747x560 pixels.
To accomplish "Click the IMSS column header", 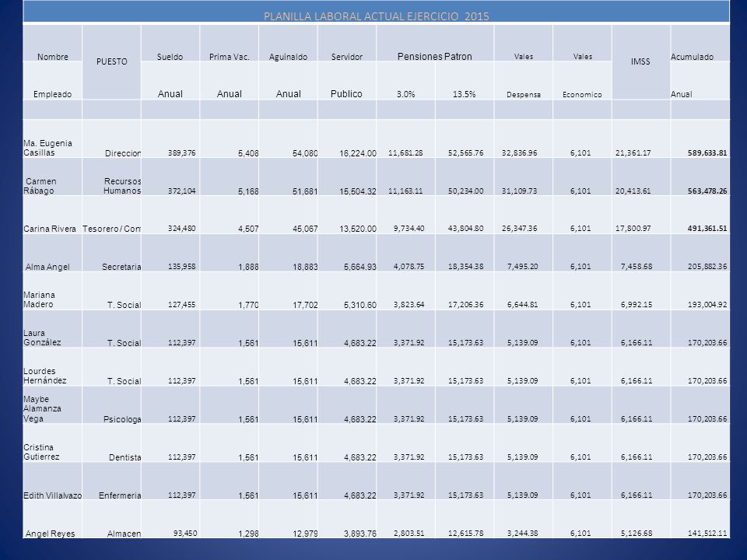I will pyautogui.click(x=640, y=61).
